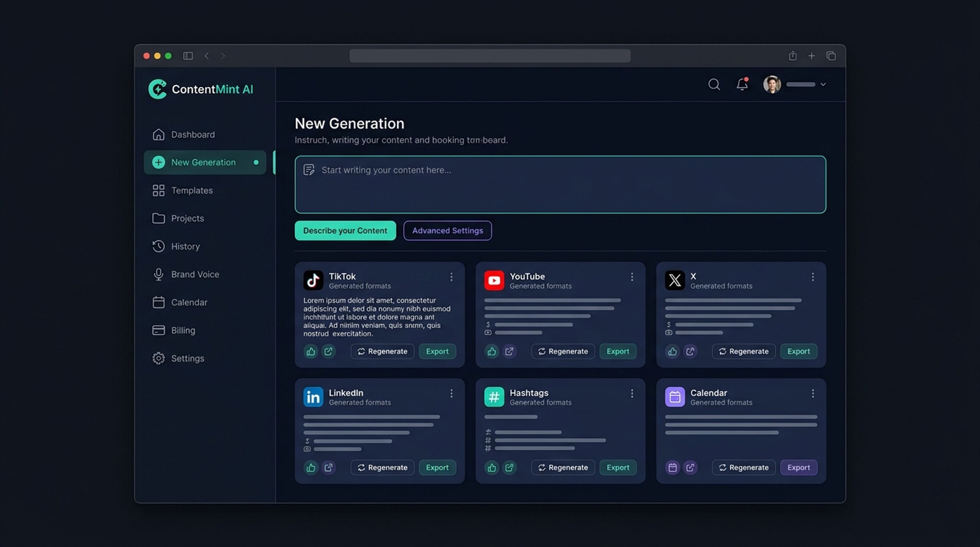Select New Generation sidebar item
This screenshot has width=980, height=547.
point(205,162)
